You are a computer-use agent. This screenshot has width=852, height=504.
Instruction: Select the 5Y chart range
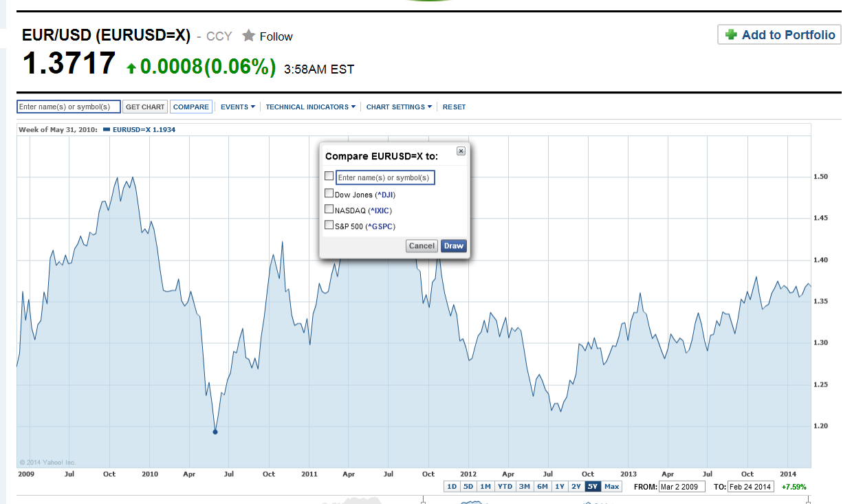click(593, 486)
